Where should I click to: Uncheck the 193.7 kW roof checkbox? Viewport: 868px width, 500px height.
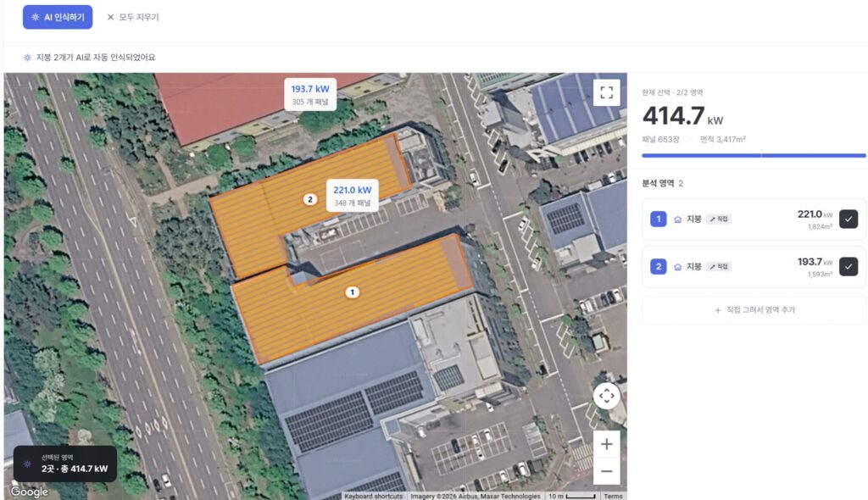click(x=848, y=266)
